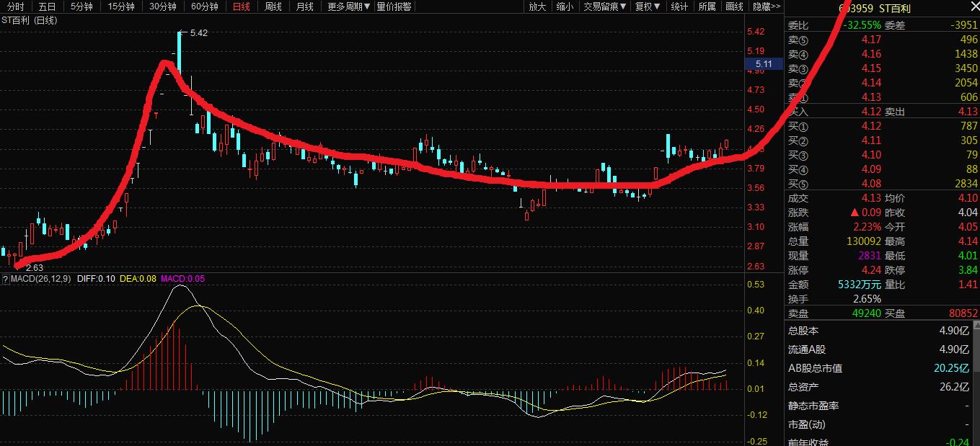Click the 买④ bid price 4.09
The image size is (980, 446).
871,169
